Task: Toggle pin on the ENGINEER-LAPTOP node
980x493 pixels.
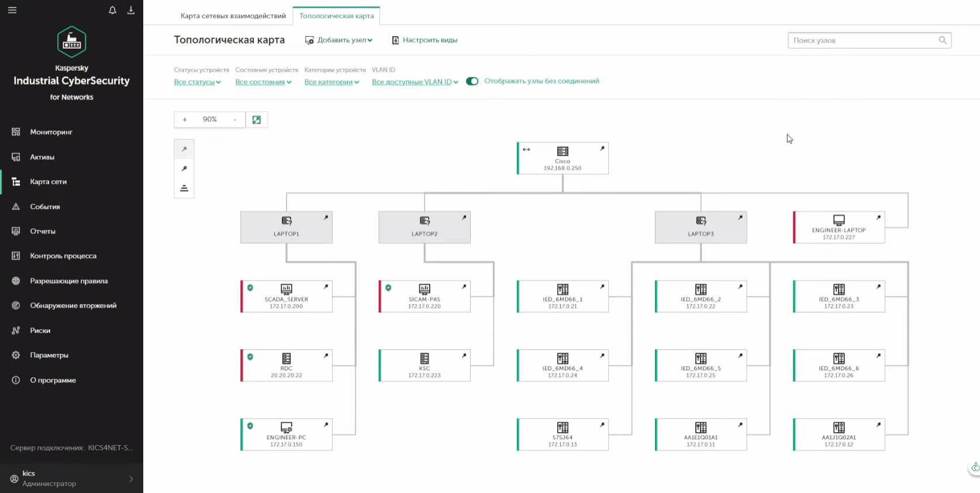Action: (x=878, y=218)
